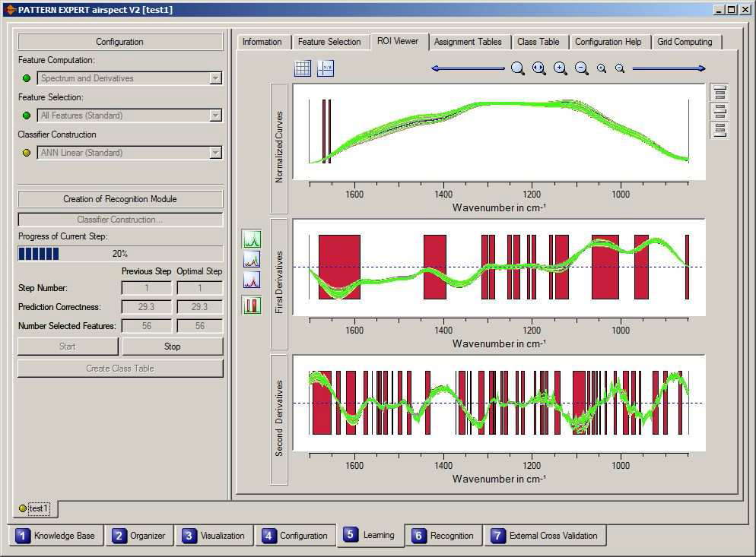
Task: Open the Feature Computation dropdown
Action: [x=215, y=78]
